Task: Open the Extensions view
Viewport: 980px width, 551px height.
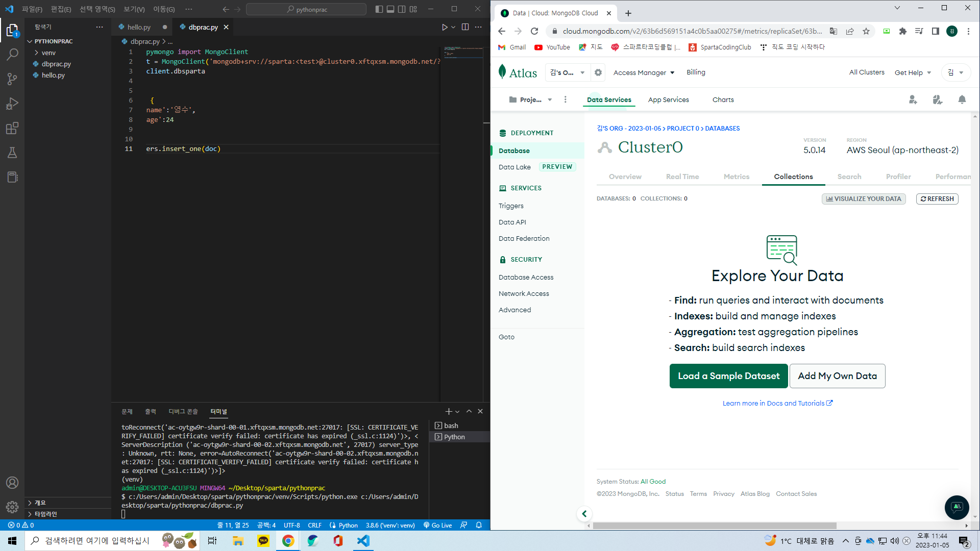Action: pos(12,128)
